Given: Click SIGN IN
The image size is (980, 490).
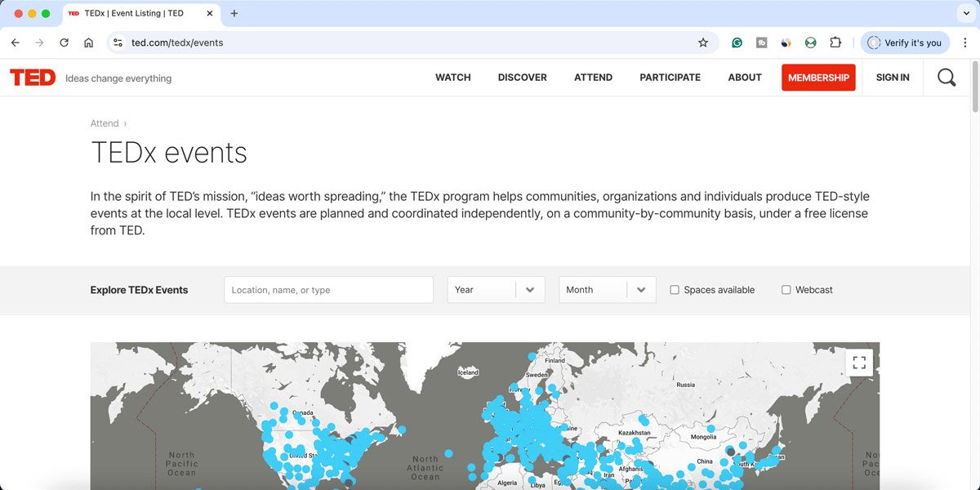Looking at the screenshot, I should tap(893, 78).
